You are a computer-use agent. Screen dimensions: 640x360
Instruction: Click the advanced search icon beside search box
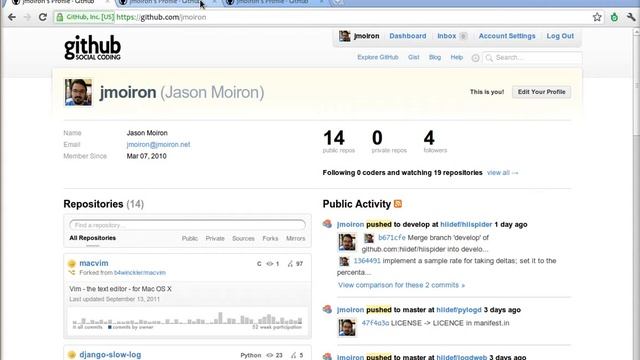pos(476,58)
